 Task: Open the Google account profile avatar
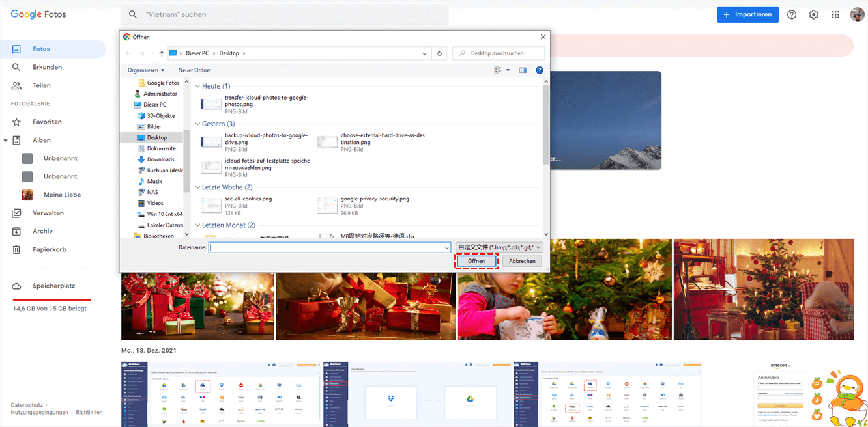(857, 15)
